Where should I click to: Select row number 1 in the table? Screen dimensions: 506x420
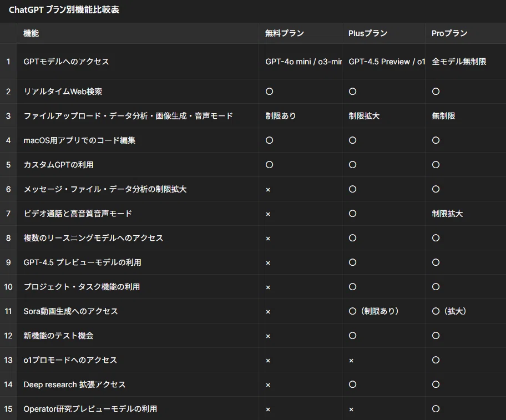click(8, 62)
